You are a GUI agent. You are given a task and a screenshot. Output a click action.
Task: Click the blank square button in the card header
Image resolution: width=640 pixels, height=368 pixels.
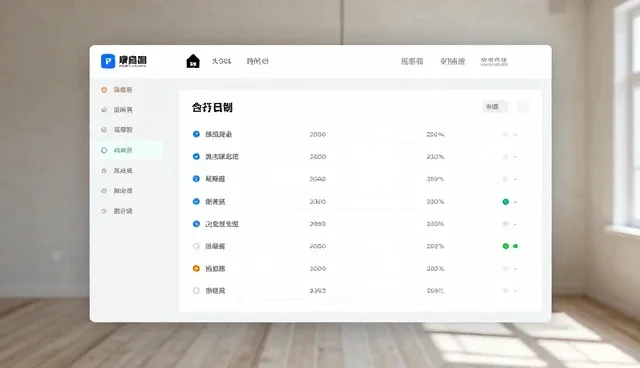pyautogui.click(x=523, y=107)
